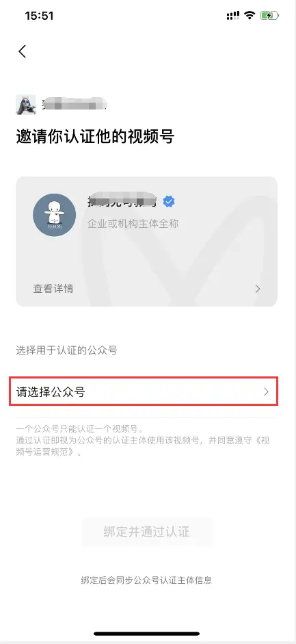296x644 pixels.
Task: Tap the 绑定并通过认证 button
Action: pos(147,532)
